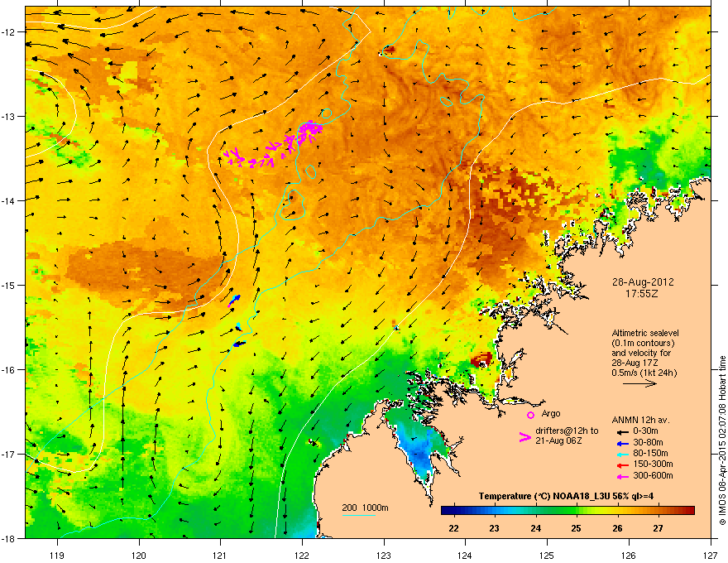Click the longitude axis label 125
The width and height of the screenshot is (728, 563).
click(x=547, y=555)
